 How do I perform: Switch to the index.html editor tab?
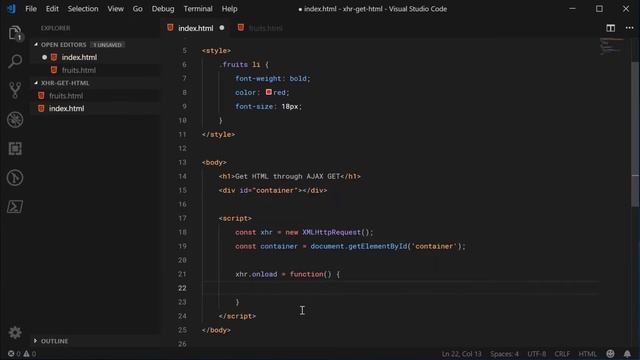(196, 28)
